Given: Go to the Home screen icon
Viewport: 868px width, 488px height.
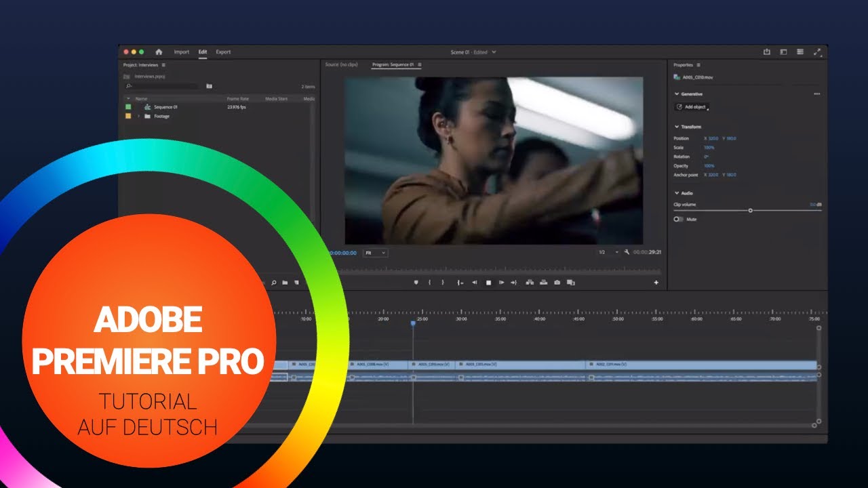Looking at the screenshot, I should tap(159, 52).
